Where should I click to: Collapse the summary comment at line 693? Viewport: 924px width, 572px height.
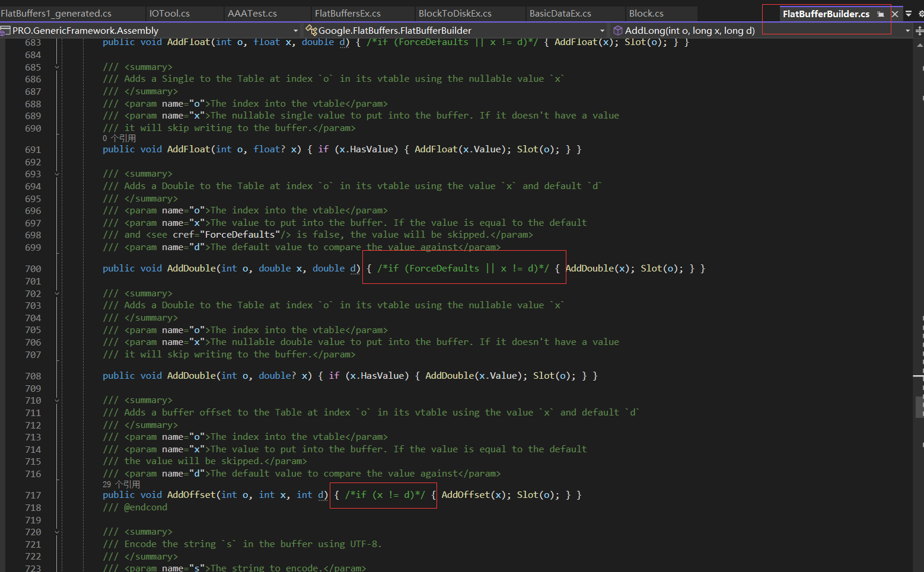click(x=57, y=174)
